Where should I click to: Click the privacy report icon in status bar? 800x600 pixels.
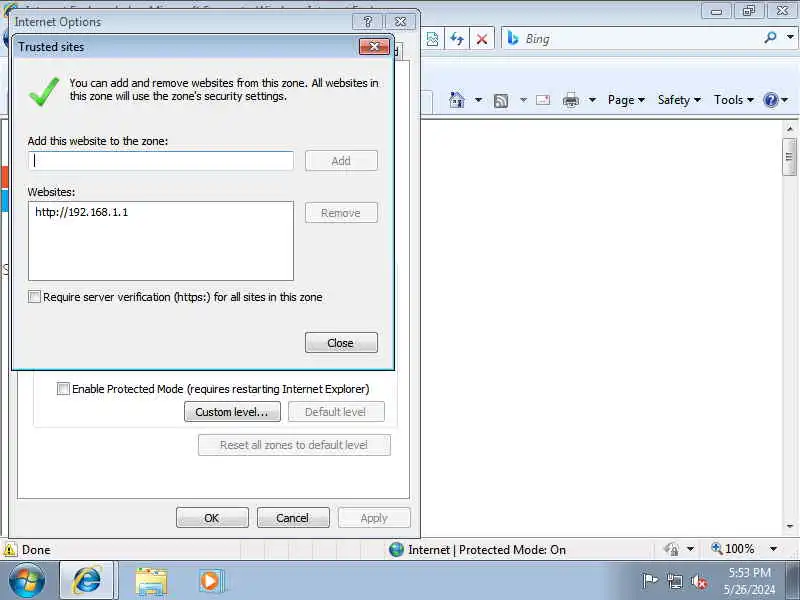click(671, 549)
